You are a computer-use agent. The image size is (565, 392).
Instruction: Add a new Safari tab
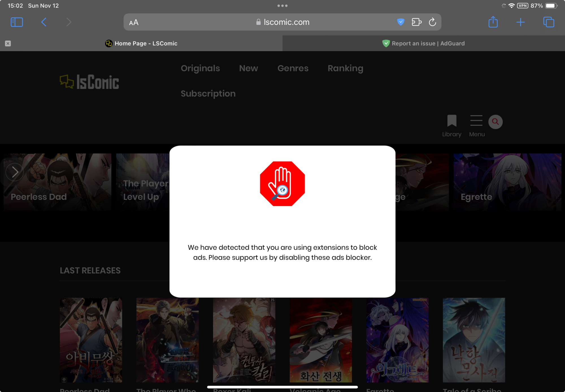[x=520, y=22]
